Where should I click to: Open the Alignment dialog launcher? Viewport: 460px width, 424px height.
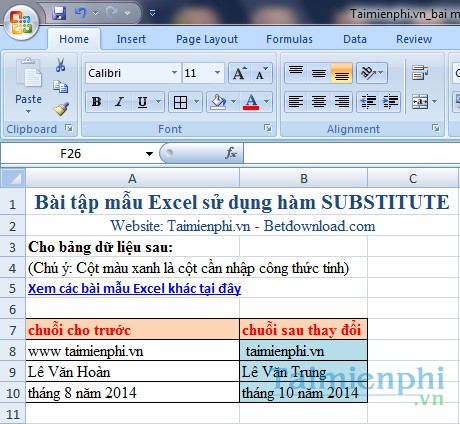pos(435,128)
